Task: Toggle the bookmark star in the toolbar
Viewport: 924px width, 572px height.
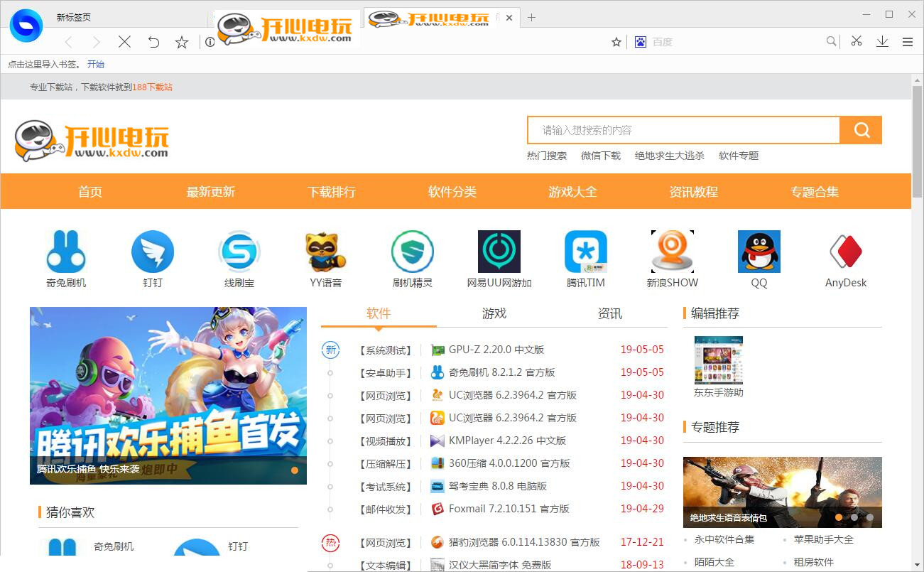Action: pos(615,41)
